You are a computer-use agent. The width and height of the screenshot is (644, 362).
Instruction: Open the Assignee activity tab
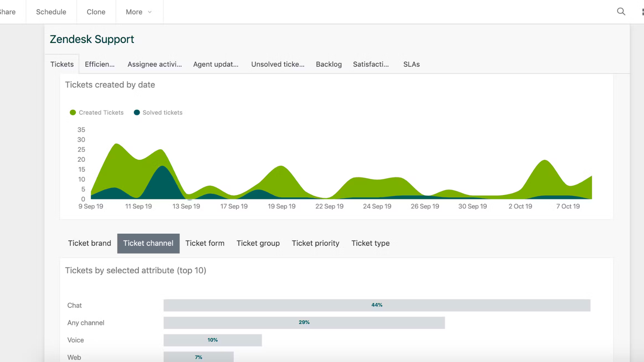[155, 64]
